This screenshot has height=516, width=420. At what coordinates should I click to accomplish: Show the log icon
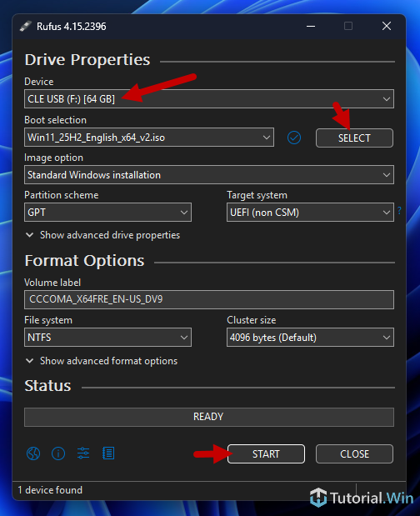click(x=108, y=453)
